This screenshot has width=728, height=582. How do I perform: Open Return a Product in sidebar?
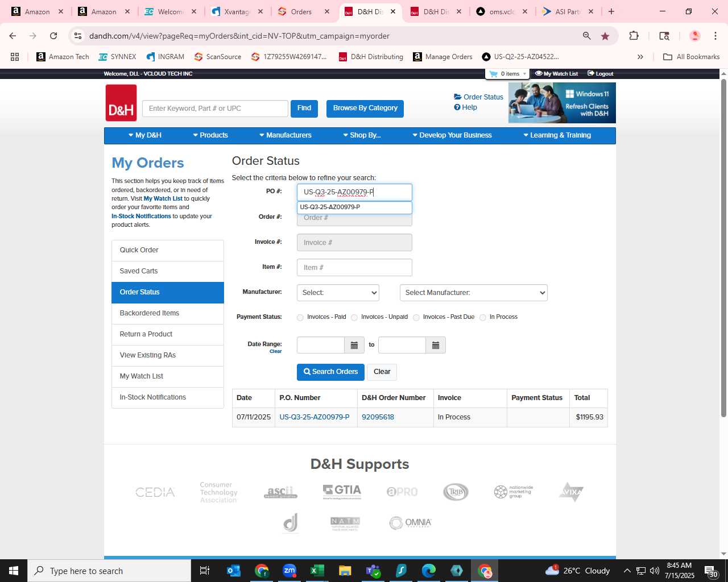[x=168, y=334]
